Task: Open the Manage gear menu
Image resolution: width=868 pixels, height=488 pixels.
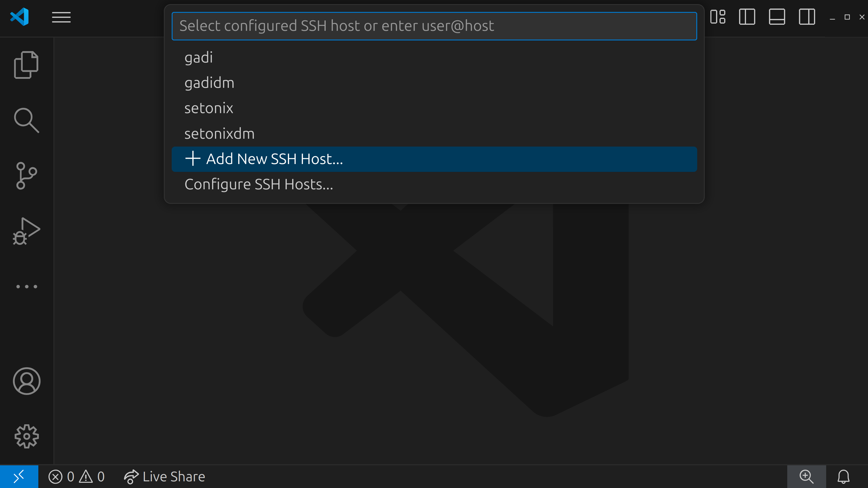Action: [26, 437]
